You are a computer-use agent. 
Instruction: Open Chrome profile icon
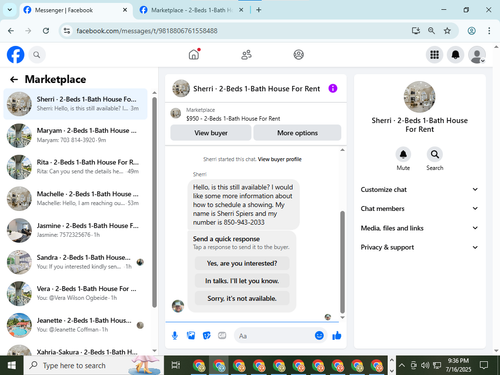tap(471, 31)
